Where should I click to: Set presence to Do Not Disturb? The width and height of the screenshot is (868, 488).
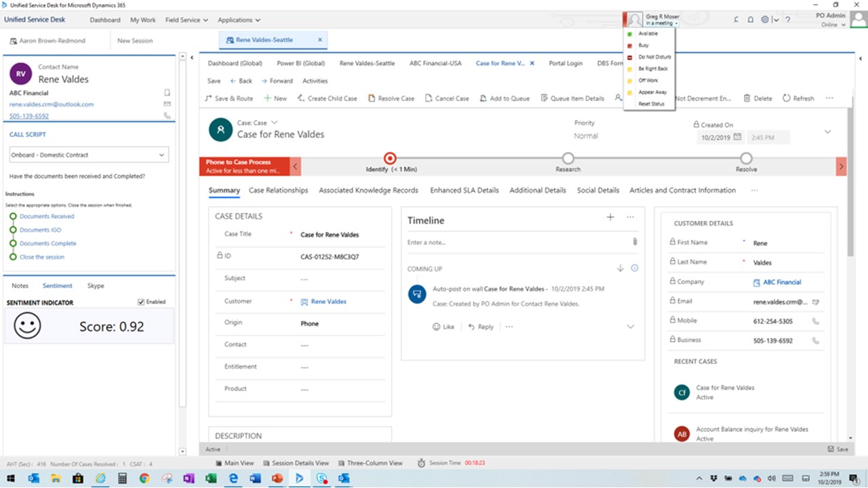coord(654,57)
